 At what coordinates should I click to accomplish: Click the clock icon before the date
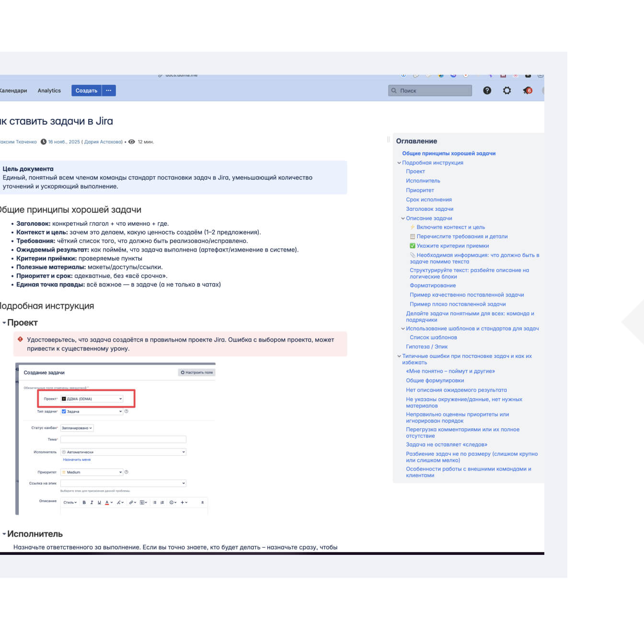(44, 142)
